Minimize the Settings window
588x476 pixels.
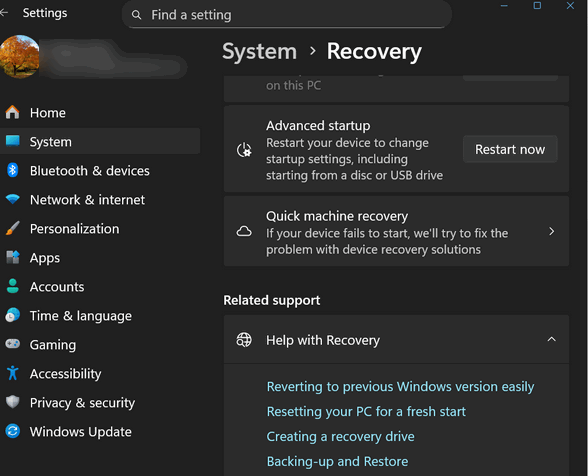pyautogui.click(x=504, y=5)
